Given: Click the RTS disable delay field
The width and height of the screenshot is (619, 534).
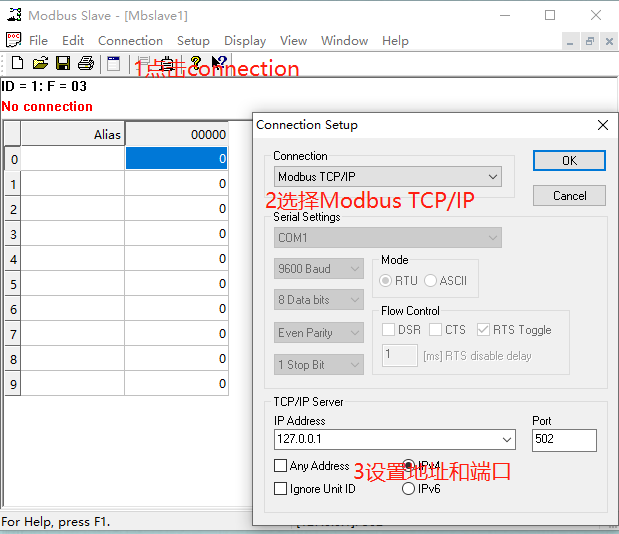Looking at the screenshot, I should pyautogui.click(x=400, y=355).
